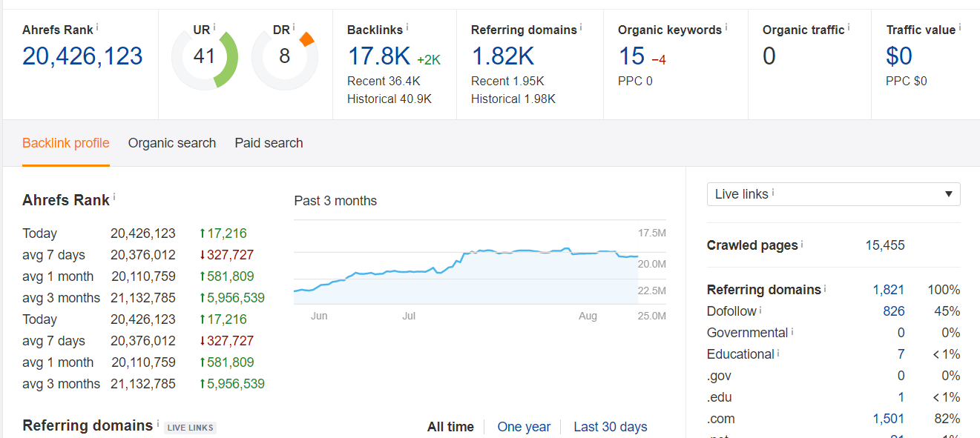Click info icon next to Traffic value
The image size is (980, 438).
pos(960,27)
